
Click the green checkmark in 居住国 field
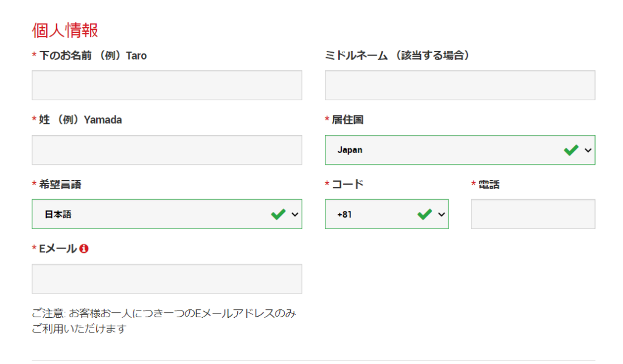click(571, 150)
